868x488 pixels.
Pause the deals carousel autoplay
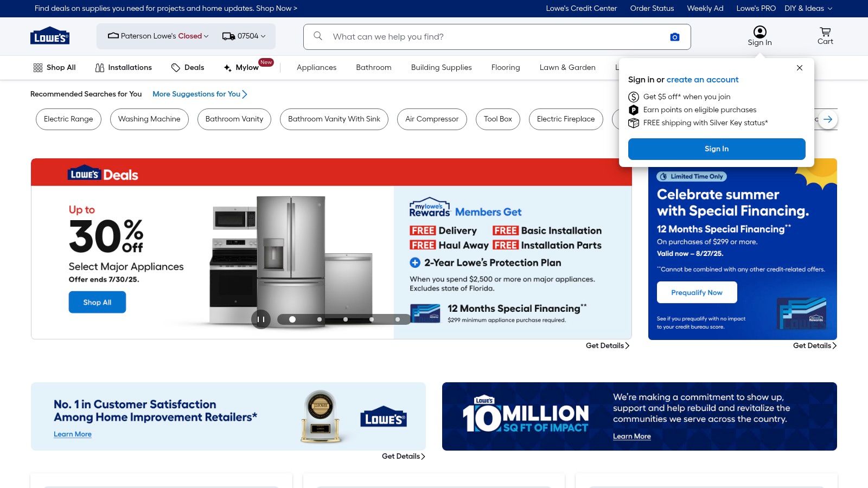261,319
